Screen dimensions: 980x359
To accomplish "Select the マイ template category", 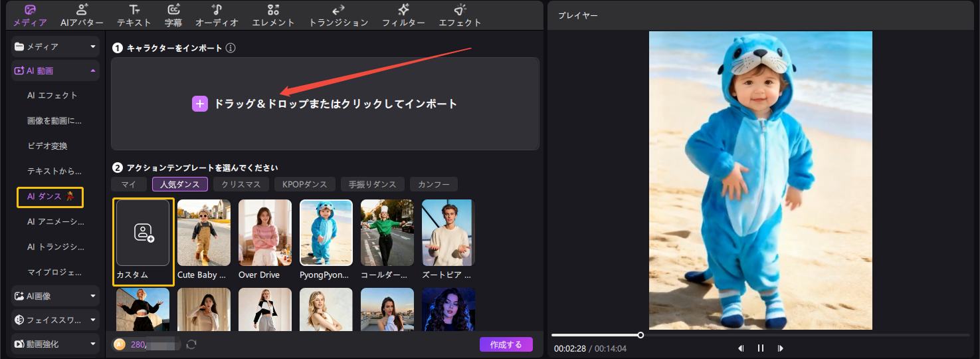I will (128, 184).
